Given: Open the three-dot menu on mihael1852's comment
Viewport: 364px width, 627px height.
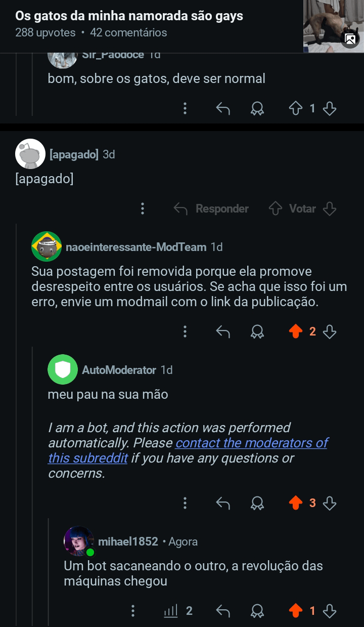Looking at the screenshot, I should [x=133, y=611].
